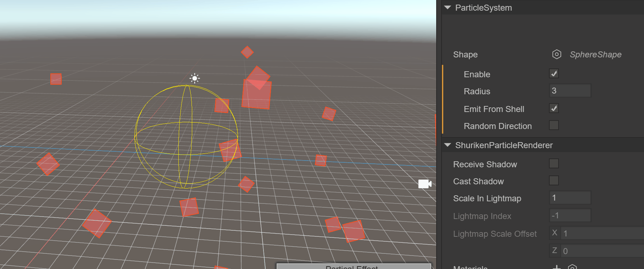Collapse the ShurikenParticleRenderer section
644x269 pixels.
tap(448, 145)
